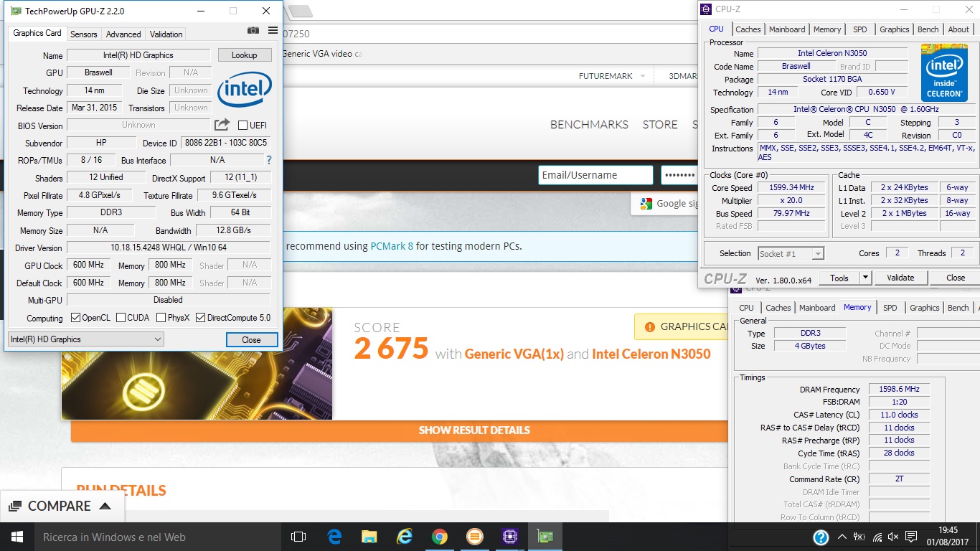Click the CPU-Z Validate button

900,278
